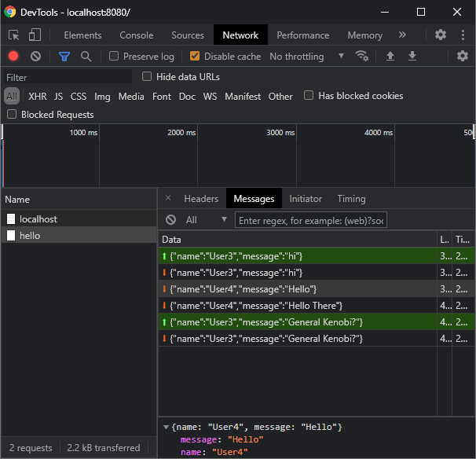476x459 pixels.
Task: Open the Timing tab
Action: click(351, 199)
